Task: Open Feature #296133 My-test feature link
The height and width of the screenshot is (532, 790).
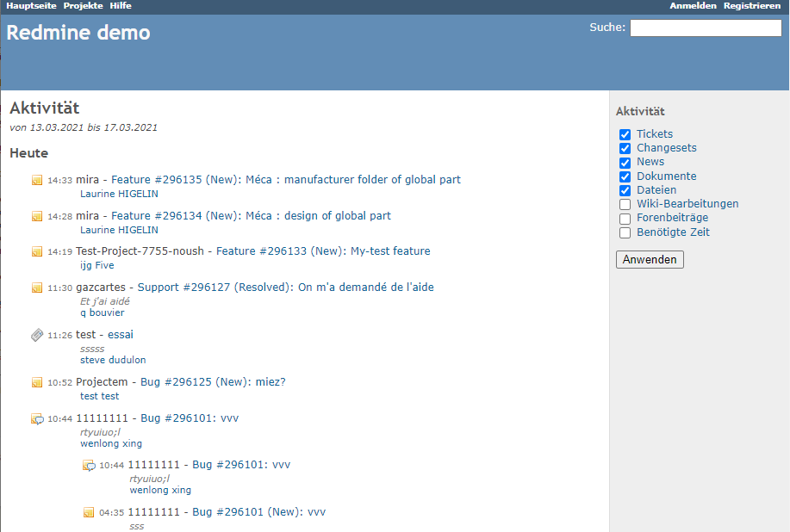Action: click(x=323, y=251)
